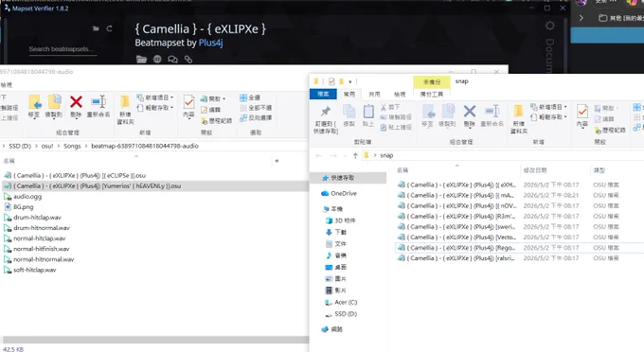644x352 pixels.
Task: Click 歷程記錄 in left Explorer ribbon
Action: (217, 120)
